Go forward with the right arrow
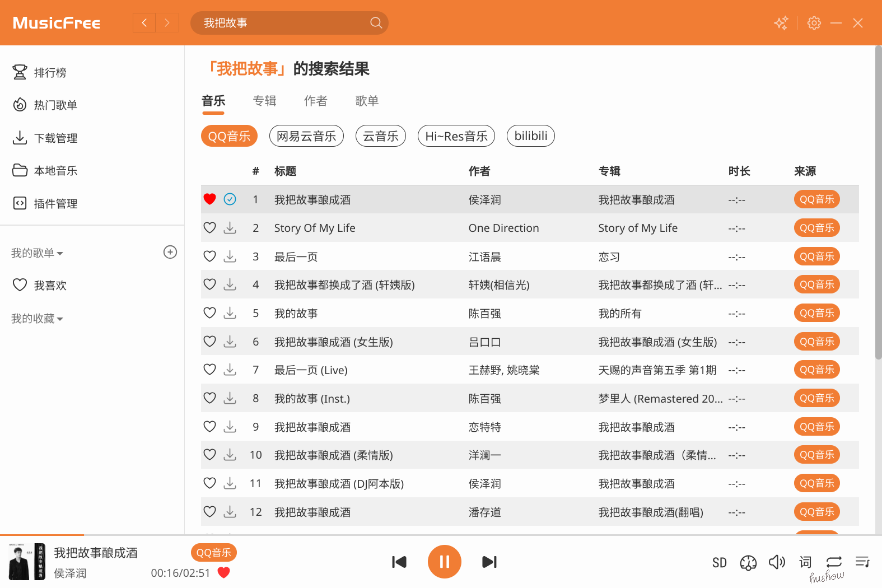Viewport: 882px width, 588px height. [x=167, y=23]
